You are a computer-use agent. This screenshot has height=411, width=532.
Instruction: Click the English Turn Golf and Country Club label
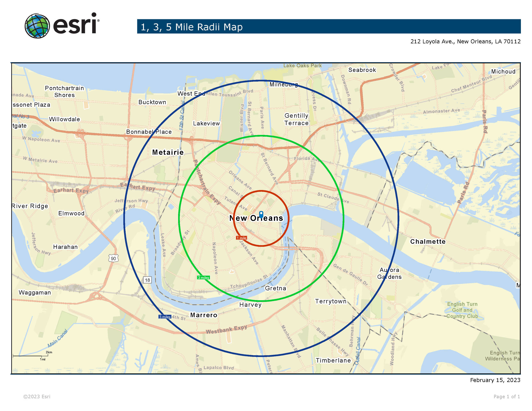462,310
